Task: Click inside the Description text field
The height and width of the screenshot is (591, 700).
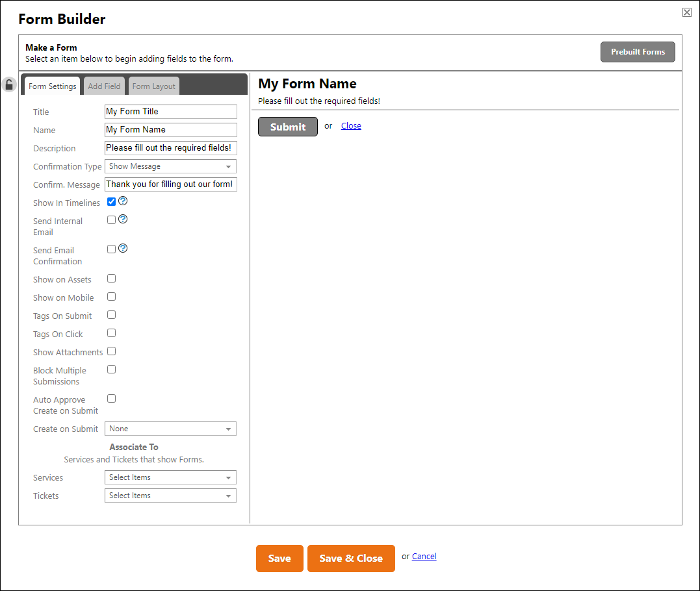Action: click(170, 148)
